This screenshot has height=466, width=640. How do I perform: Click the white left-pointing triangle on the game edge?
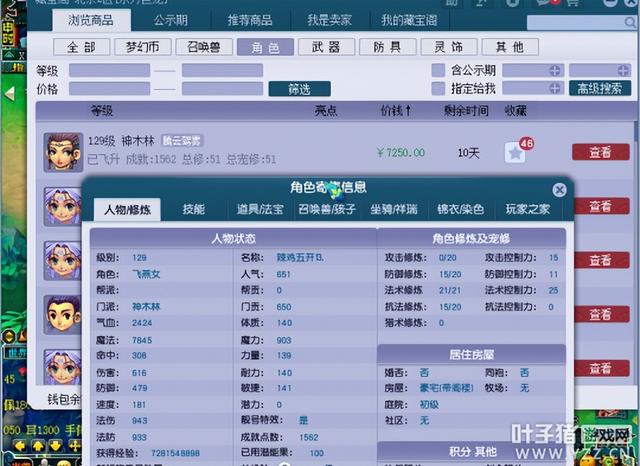(x=10, y=94)
